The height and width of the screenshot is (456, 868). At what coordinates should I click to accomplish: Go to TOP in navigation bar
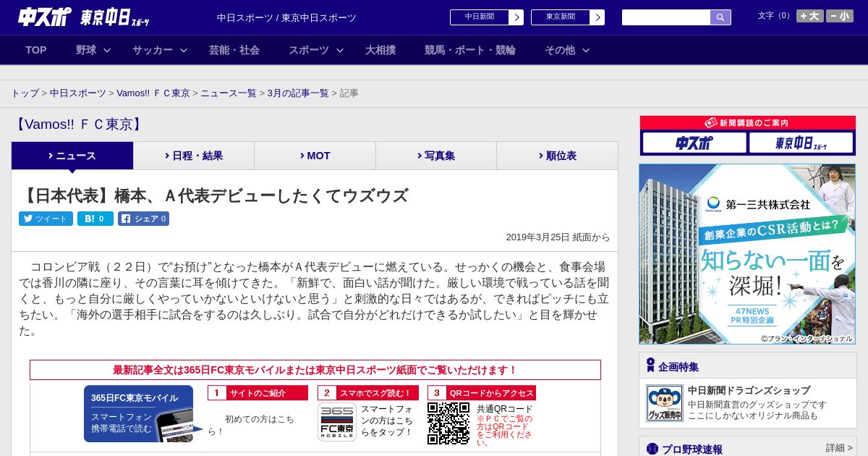[36, 50]
